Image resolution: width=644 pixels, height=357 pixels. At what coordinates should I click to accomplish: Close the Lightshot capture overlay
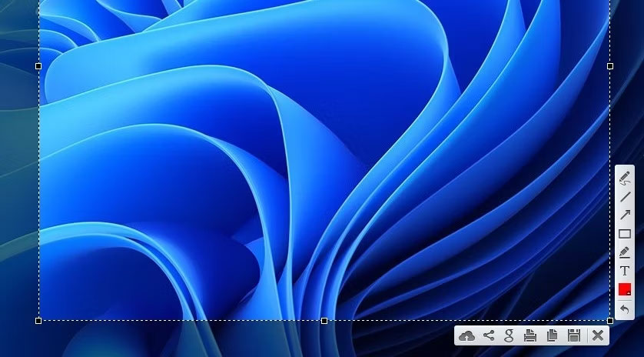tap(598, 335)
